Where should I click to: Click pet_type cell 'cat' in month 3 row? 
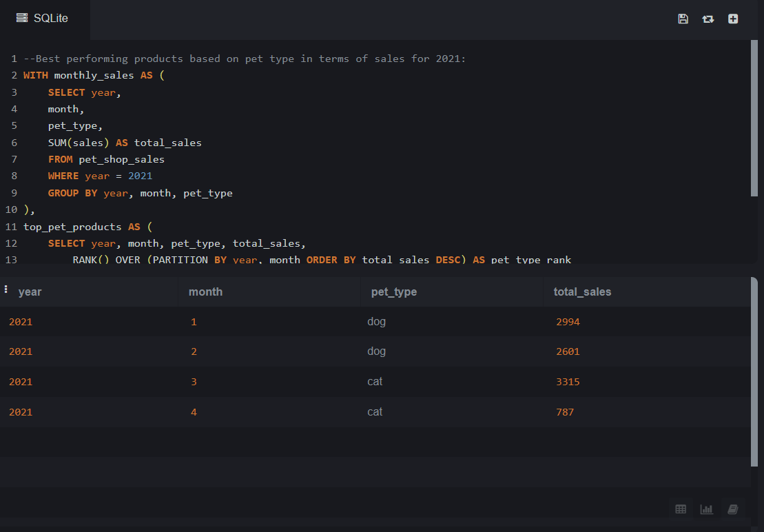click(375, 382)
